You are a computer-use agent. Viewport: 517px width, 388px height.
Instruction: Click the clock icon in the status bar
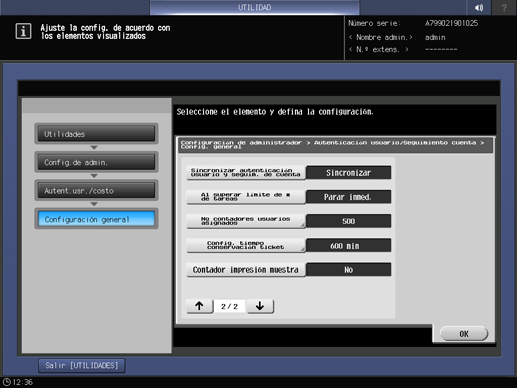[7, 382]
